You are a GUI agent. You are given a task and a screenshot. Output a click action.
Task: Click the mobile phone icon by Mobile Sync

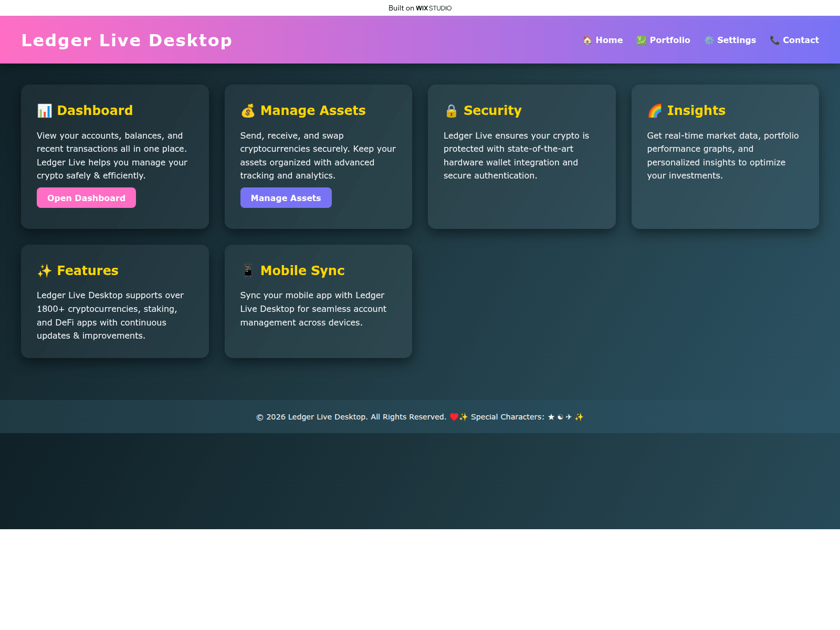[248, 271]
